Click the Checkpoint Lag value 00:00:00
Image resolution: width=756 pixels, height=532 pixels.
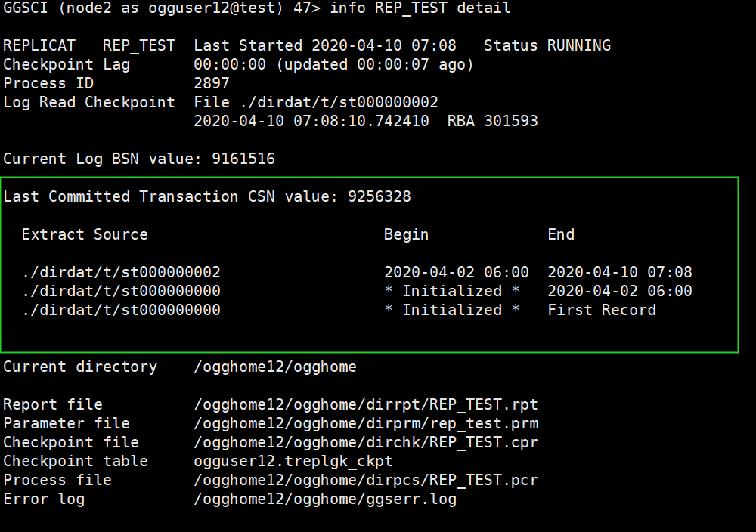[230, 64]
